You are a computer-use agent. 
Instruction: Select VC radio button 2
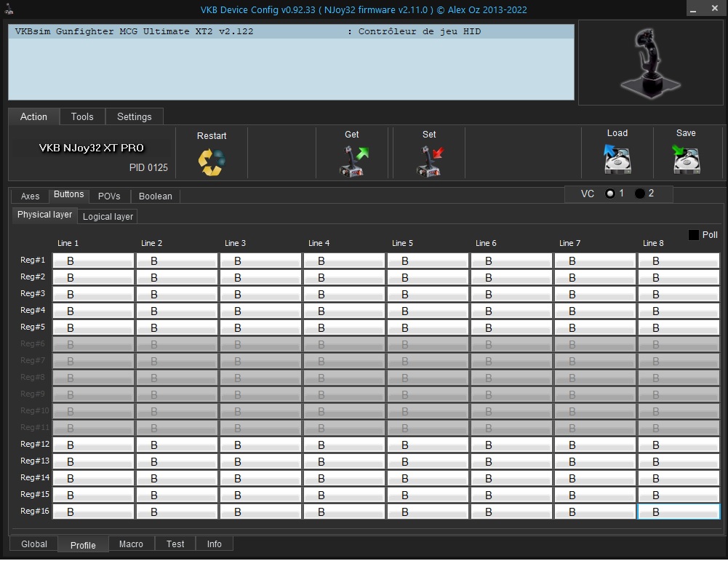click(x=640, y=194)
